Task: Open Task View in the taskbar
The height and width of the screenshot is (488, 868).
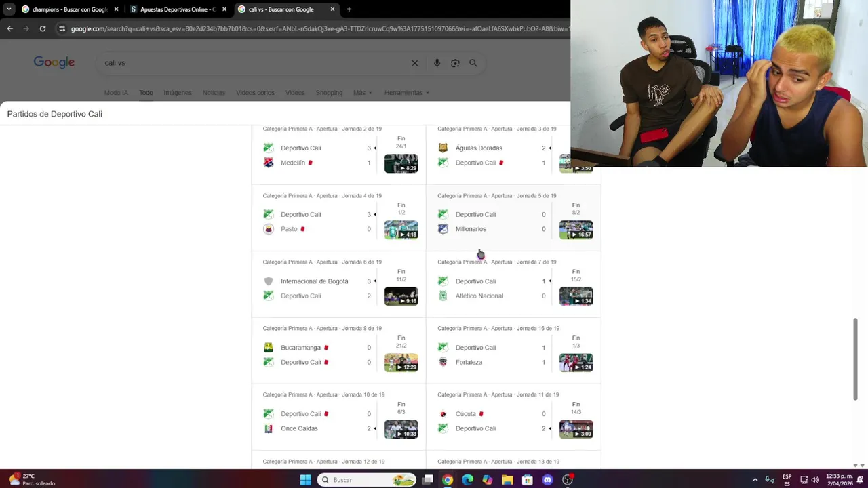Action: [x=428, y=480]
